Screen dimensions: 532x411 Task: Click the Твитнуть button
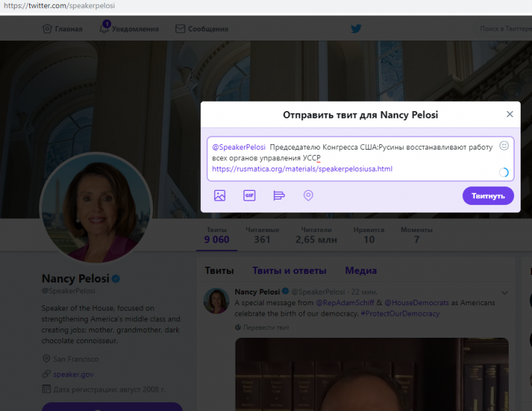click(x=488, y=196)
